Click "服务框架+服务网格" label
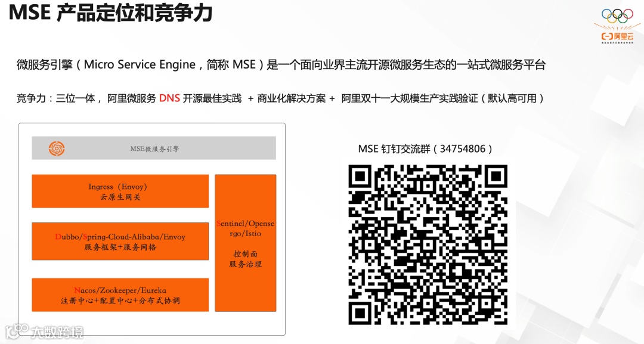This screenshot has height=344, width=644. click(120, 247)
